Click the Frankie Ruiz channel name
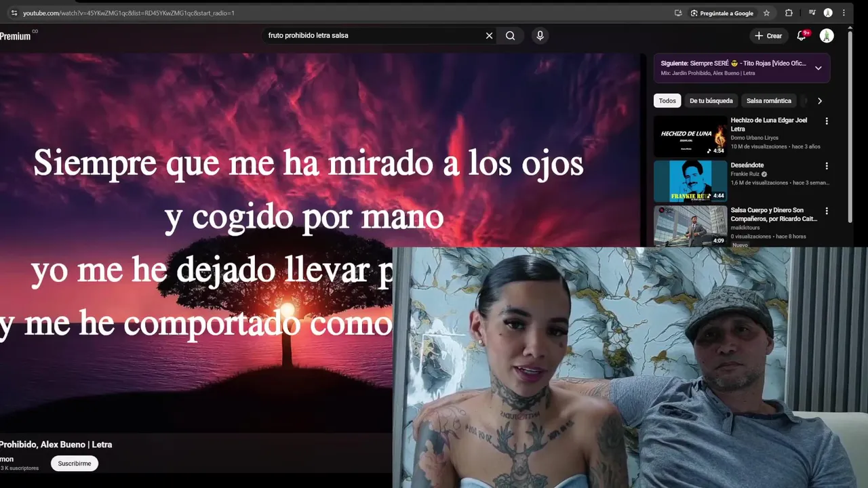This screenshot has height=488, width=868. point(745,174)
